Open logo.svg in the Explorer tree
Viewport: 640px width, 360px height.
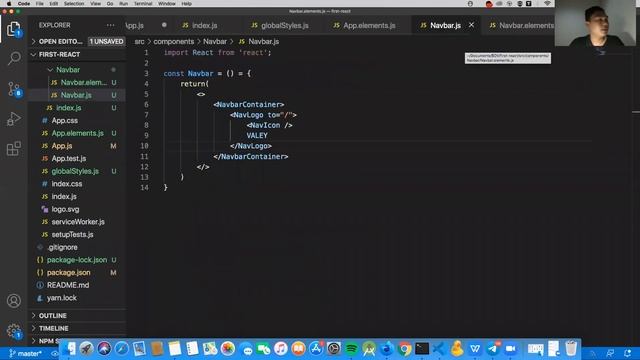[x=65, y=209]
